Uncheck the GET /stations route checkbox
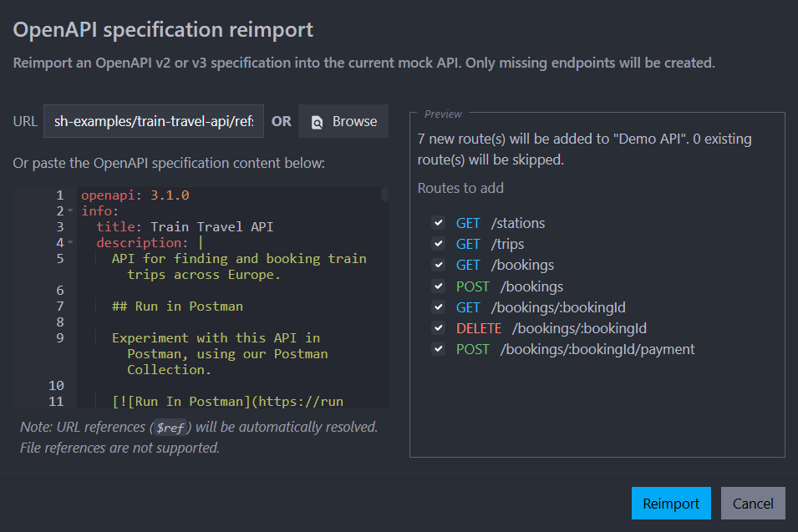 pos(438,223)
